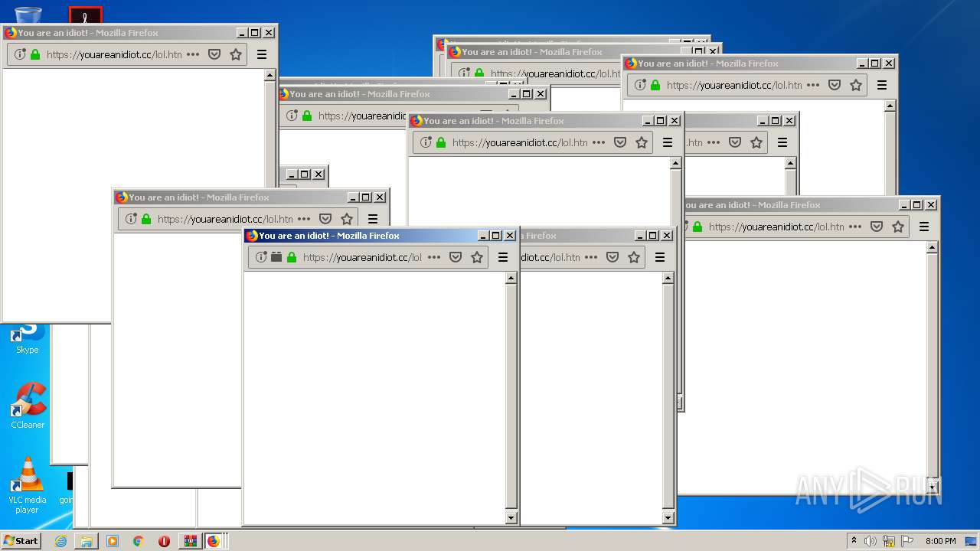
Task: Click the Pocket icon in the top-right Firefox window
Action: tap(835, 85)
